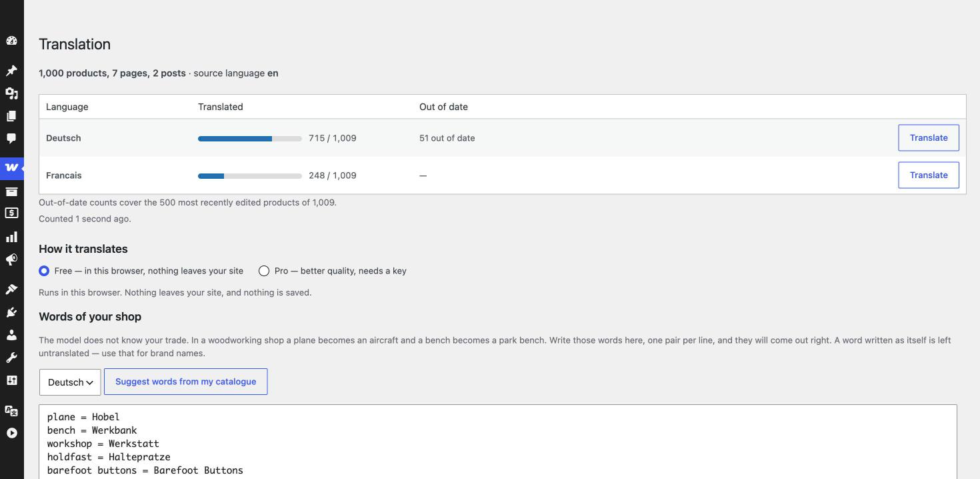This screenshot has height=479, width=980.
Task: Click the Deutsch translation progress bar
Action: pyautogui.click(x=250, y=139)
